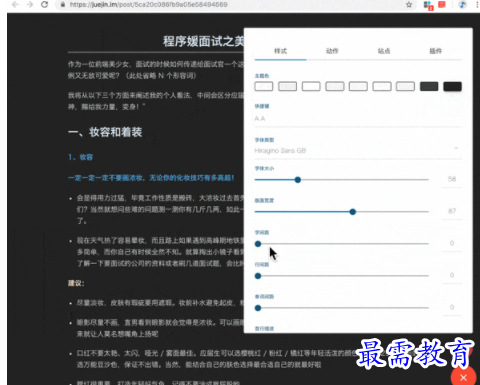Choose the third theme color swatch

(311, 87)
